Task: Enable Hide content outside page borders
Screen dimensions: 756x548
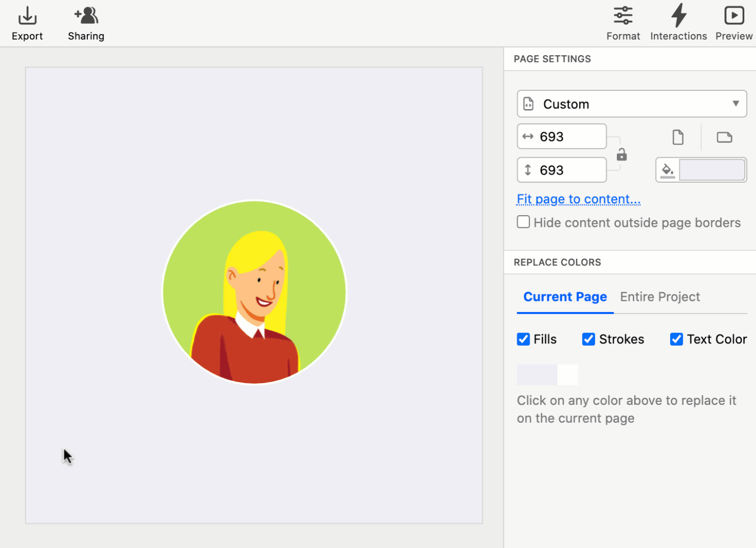Action: [x=523, y=222]
